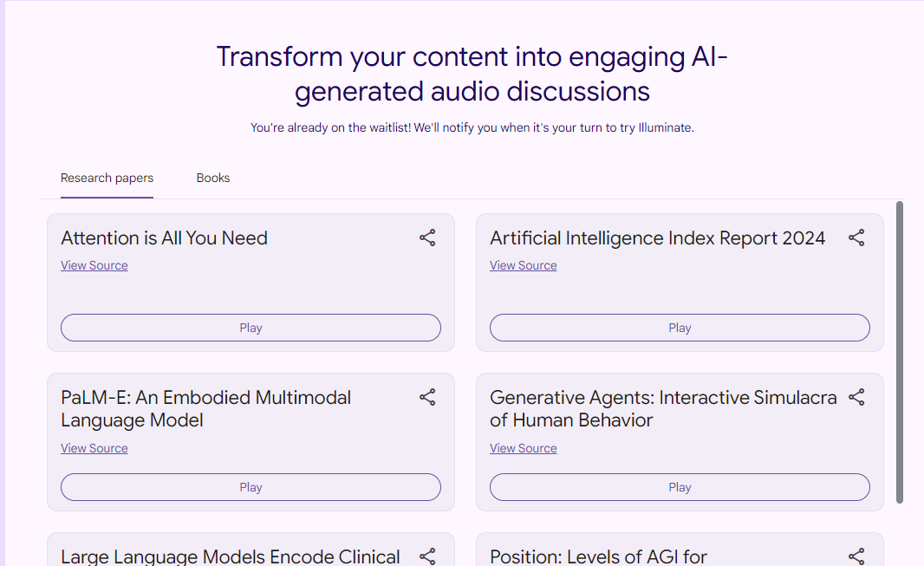The image size is (924, 566).
Task: View source of Generative Agents paper
Action: 524,448
